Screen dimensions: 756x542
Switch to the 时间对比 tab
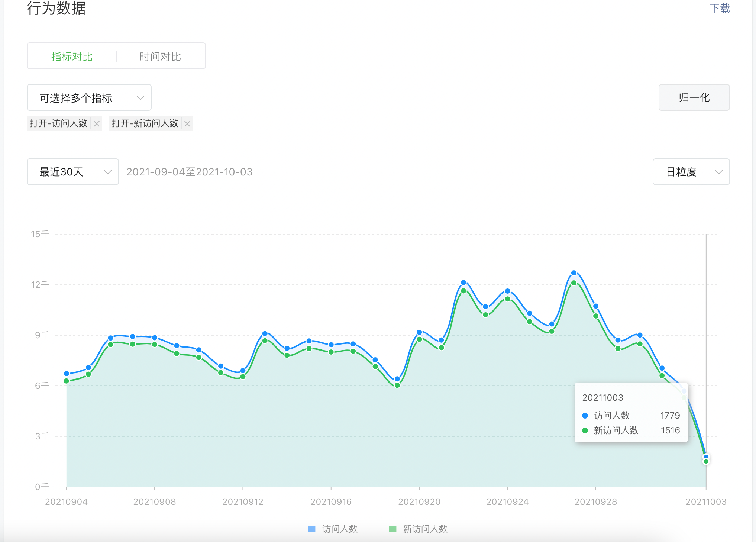tap(160, 57)
